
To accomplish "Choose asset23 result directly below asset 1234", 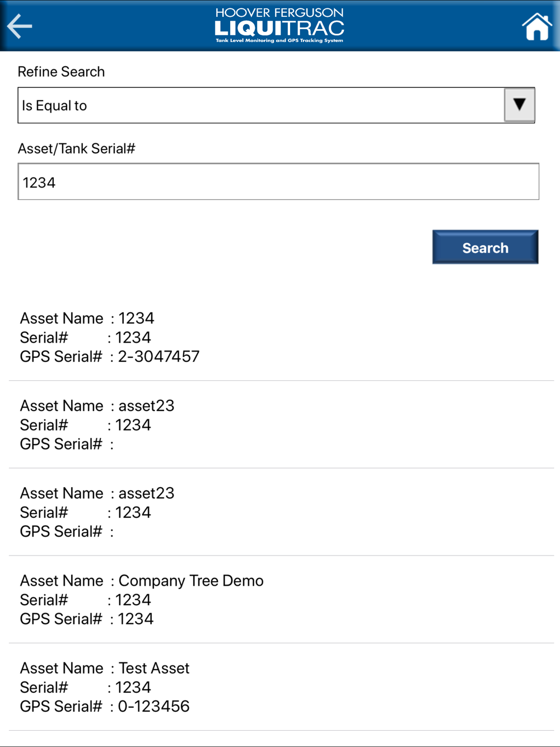I will pyautogui.click(x=280, y=424).
